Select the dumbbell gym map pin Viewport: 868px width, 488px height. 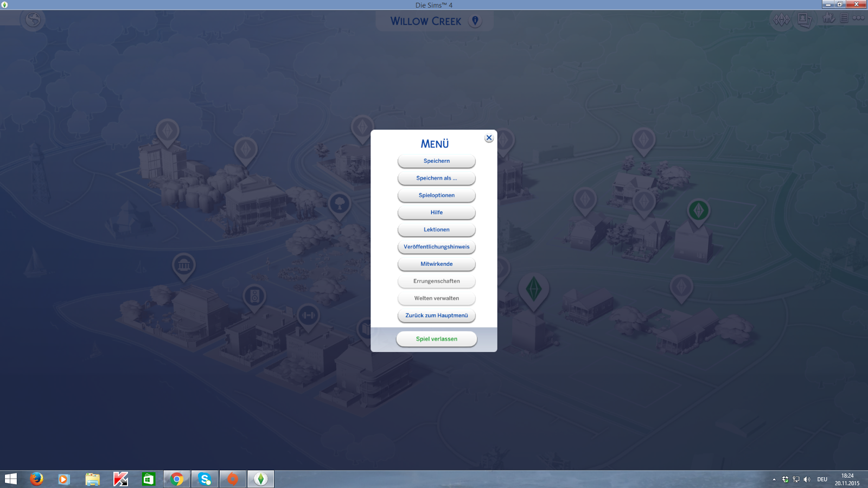click(x=308, y=316)
